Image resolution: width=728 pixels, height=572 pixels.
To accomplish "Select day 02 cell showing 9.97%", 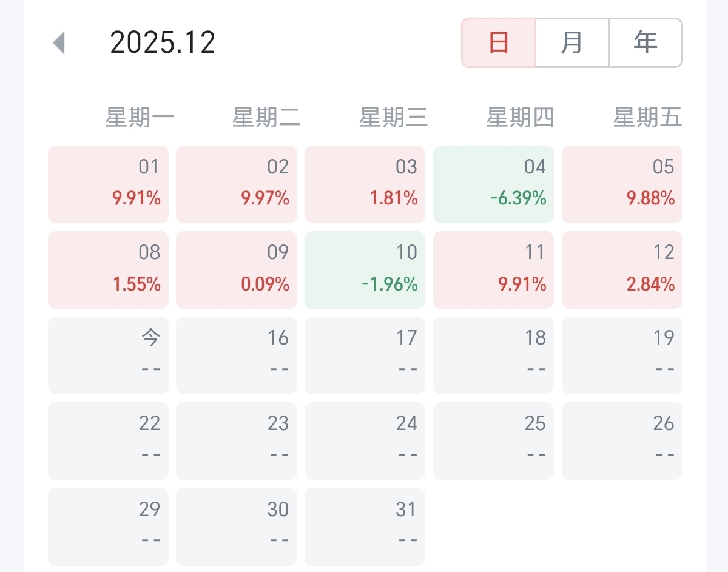I will pos(237,184).
